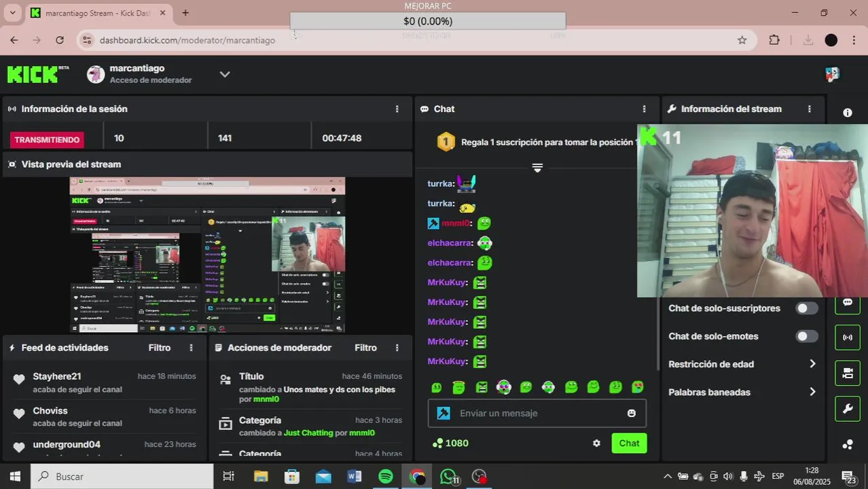Reload the dashboard page
Image resolution: width=868 pixels, height=489 pixels.
tap(60, 40)
